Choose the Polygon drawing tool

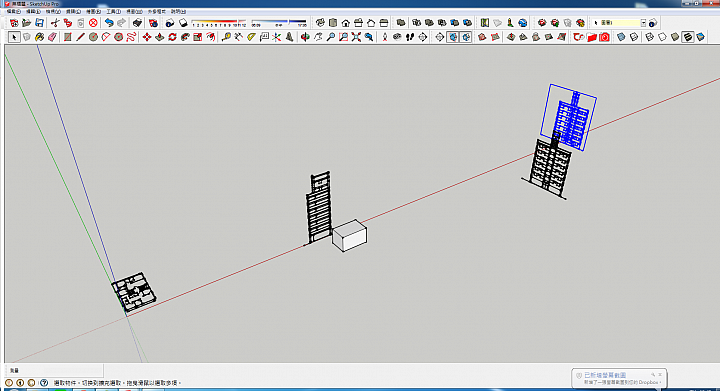pyautogui.click(x=118, y=37)
